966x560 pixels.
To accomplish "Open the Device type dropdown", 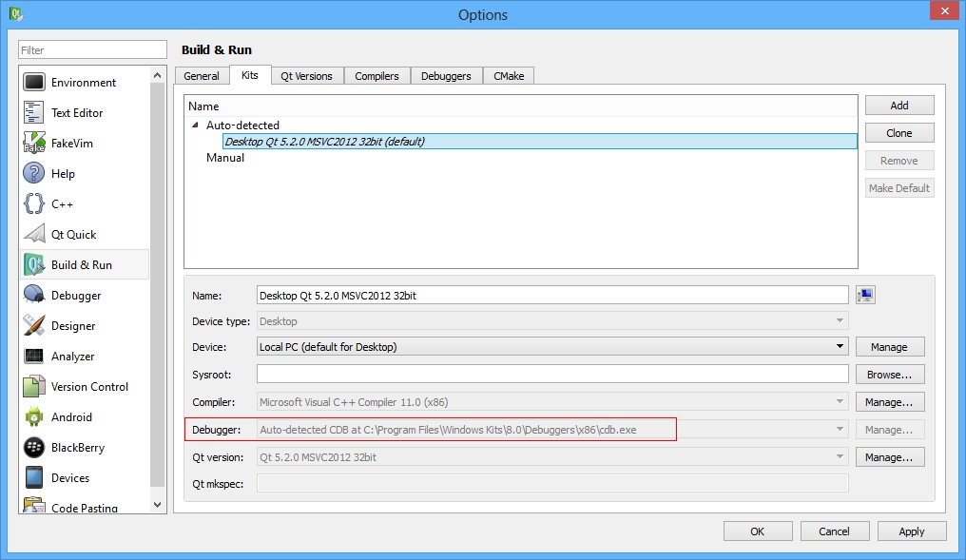I will [x=552, y=321].
